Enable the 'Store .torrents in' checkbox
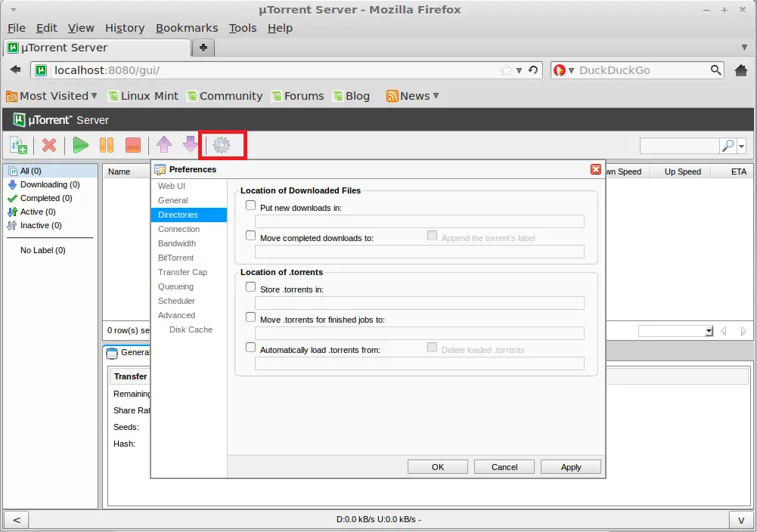Viewport: 757px width, 532px height. click(x=250, y=287)
